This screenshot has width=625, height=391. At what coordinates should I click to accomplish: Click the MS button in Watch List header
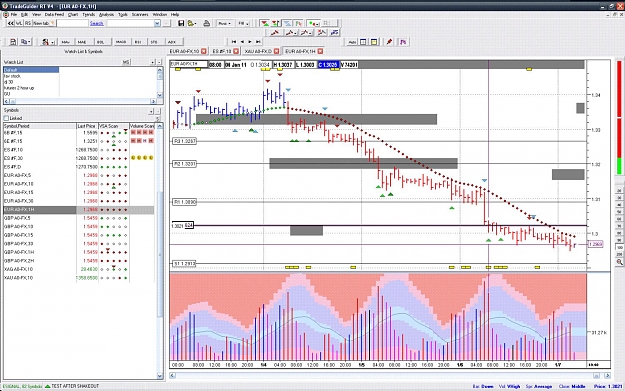click(x=126, y=62)
